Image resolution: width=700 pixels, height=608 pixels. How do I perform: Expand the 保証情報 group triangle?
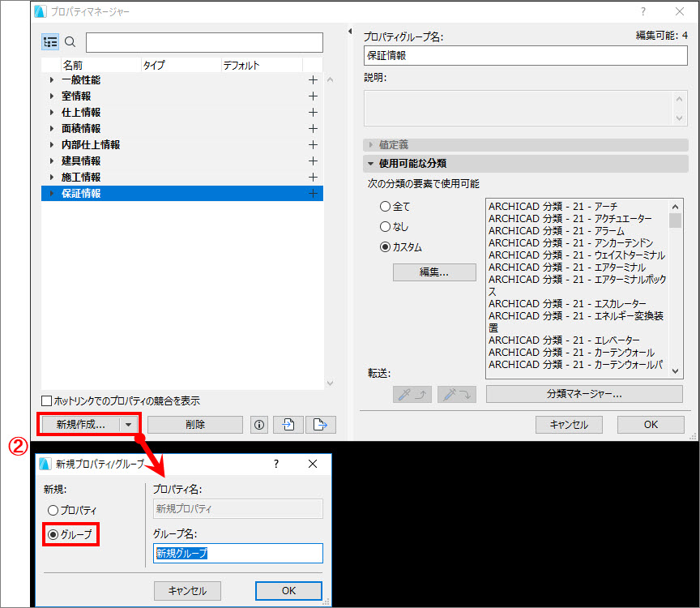click(x=52, y=194)
